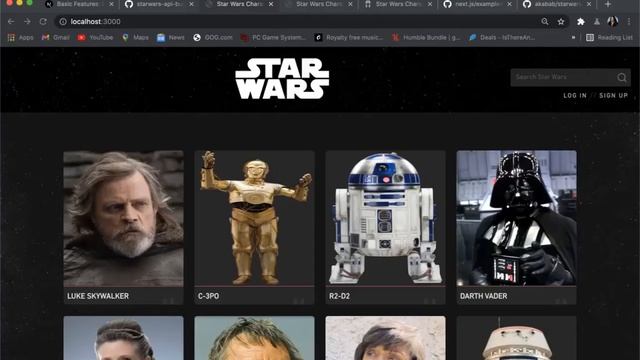Screen dimensions: 640x360
Task: Open the Gmail bookmark
Action: tap(56, 38)
